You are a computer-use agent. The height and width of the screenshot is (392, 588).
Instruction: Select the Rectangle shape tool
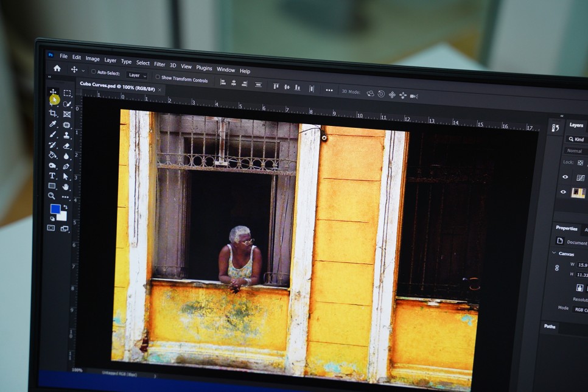52,186
